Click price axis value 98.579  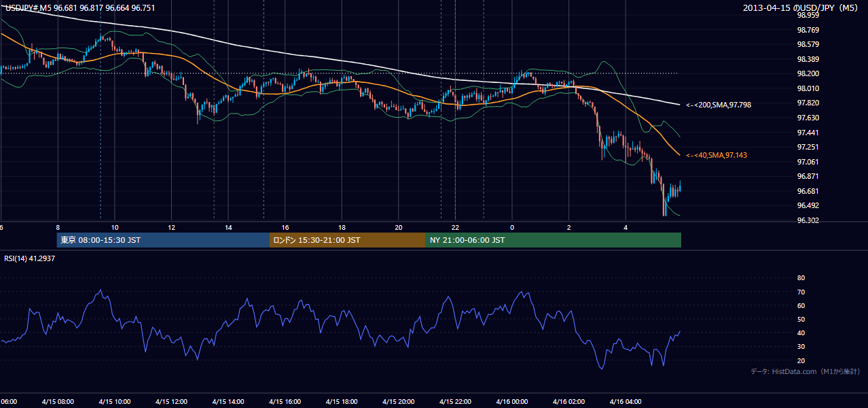pos(808,44)
